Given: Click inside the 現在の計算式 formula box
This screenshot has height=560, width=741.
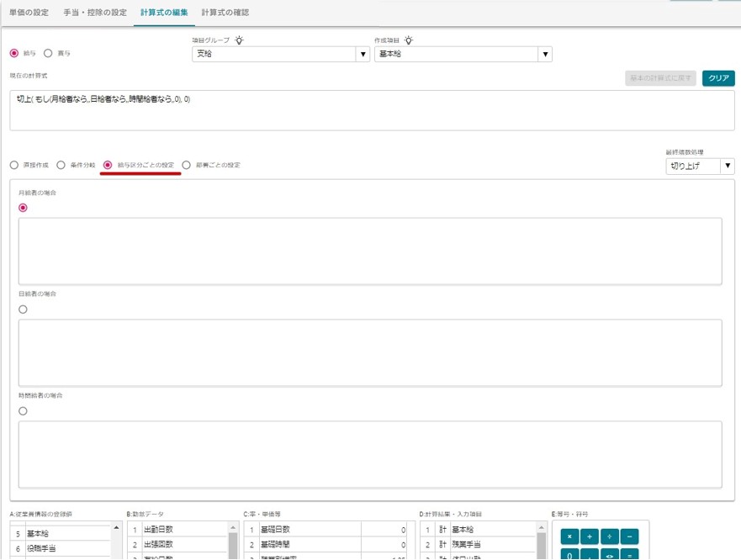Looking at the screenshot, I should pyautogui.click(x=372, y=111).
